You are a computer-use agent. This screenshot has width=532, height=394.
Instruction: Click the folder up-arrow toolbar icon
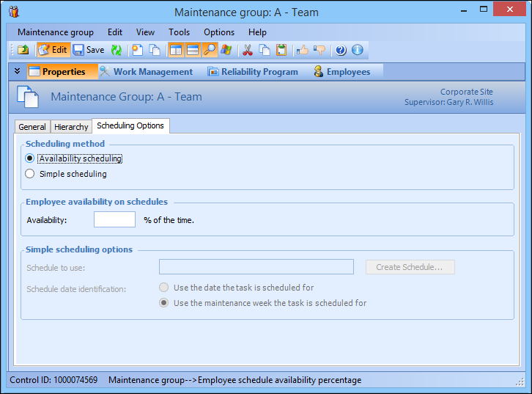point(23,50)
